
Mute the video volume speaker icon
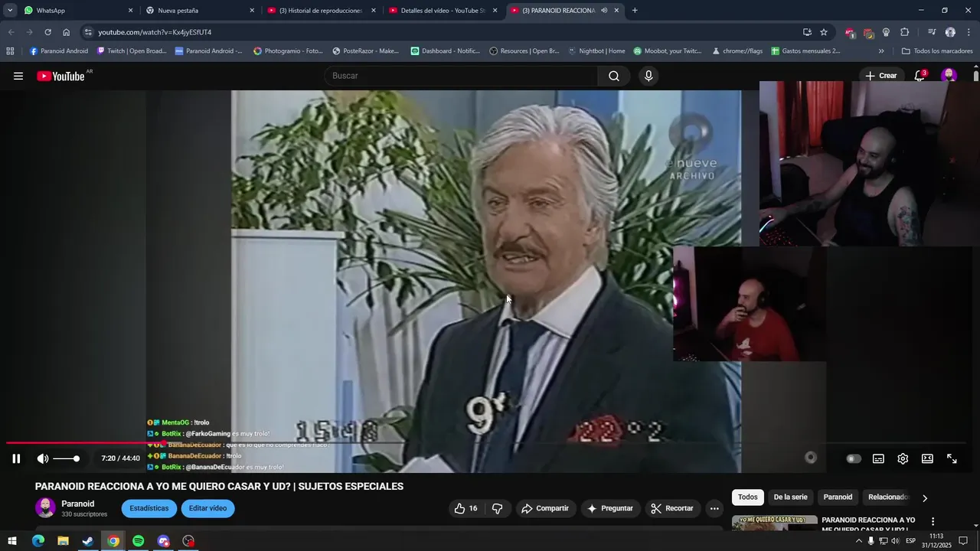pos(43,458)
